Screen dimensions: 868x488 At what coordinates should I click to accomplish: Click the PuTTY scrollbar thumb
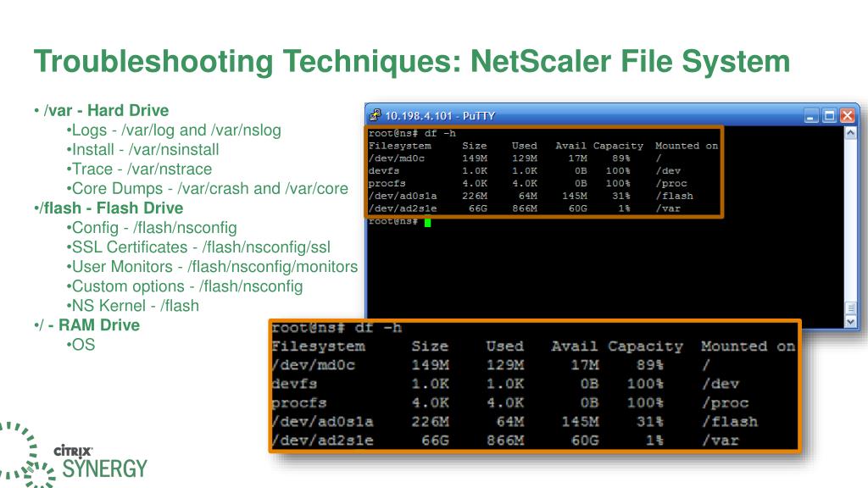coord(851,308)
